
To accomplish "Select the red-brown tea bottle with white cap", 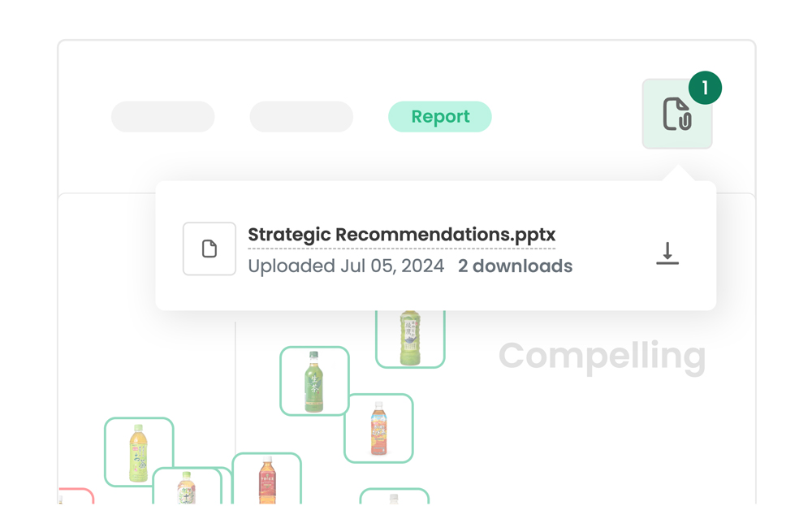I will point(267,479).
